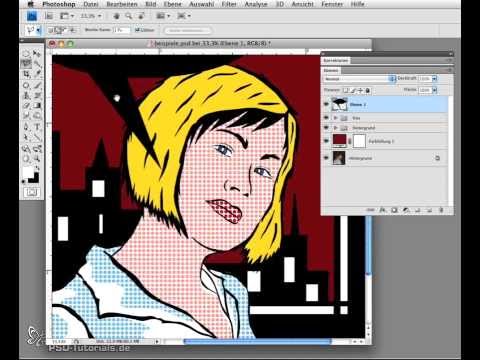This screenshot has height=360, width=480.
Task: Toggle eye of locked Hintergrund layer
Action: 327,158
